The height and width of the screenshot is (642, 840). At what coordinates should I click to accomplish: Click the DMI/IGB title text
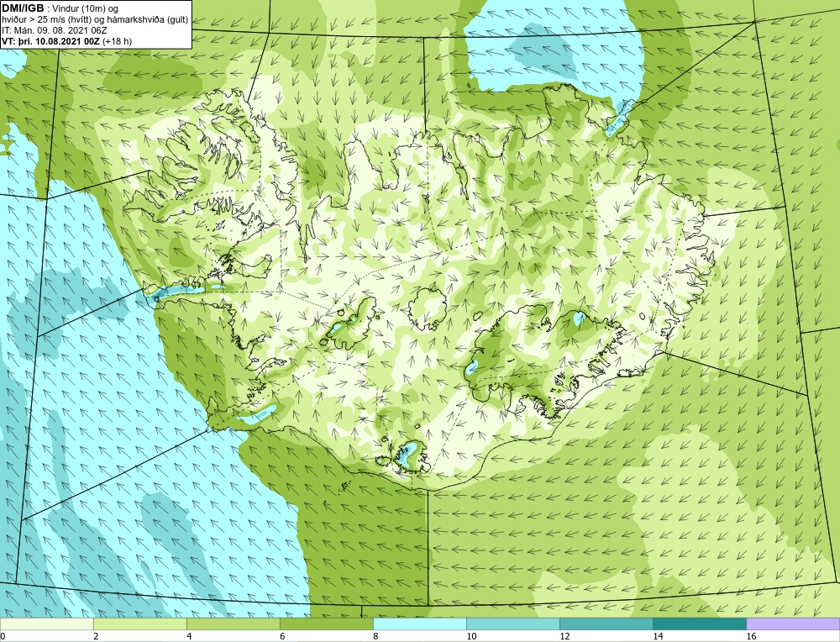pos(23,8)
